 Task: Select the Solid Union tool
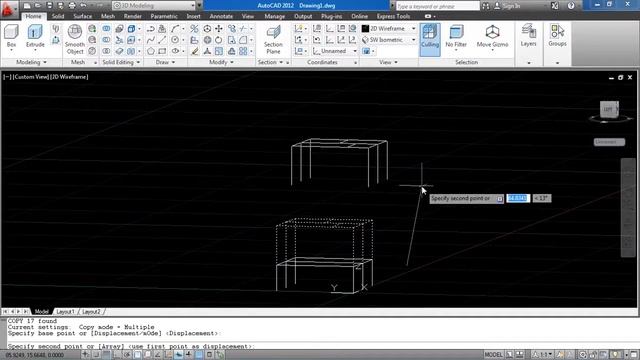click(106, 29)
